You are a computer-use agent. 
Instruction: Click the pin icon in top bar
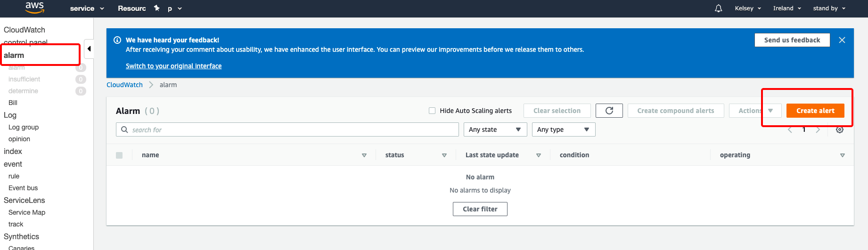[157, 8]
